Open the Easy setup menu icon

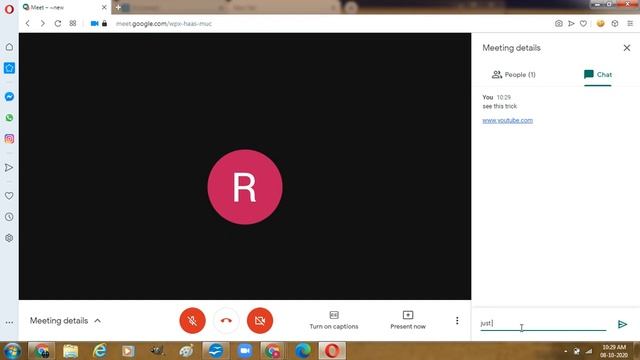tap(630, 24)
